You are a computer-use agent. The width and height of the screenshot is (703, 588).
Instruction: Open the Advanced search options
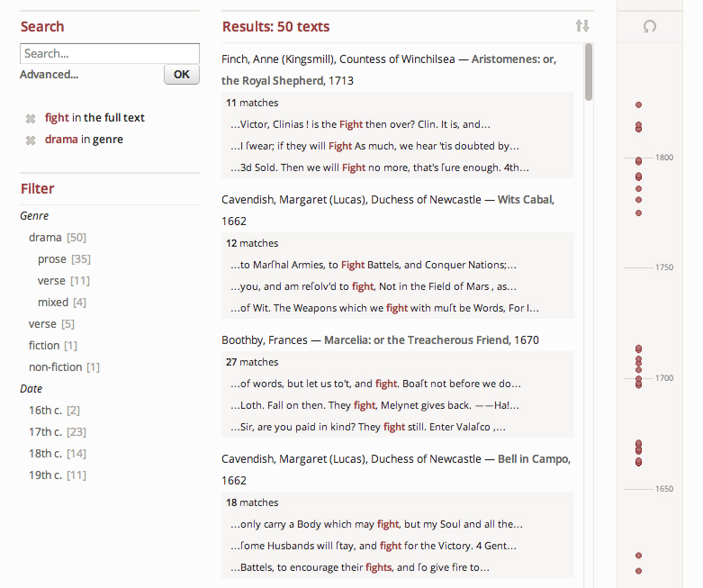click(x=49, y=75)
